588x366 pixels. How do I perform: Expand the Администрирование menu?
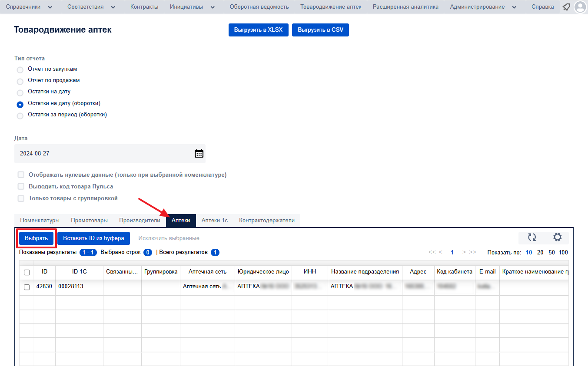(x=483, y=7)
